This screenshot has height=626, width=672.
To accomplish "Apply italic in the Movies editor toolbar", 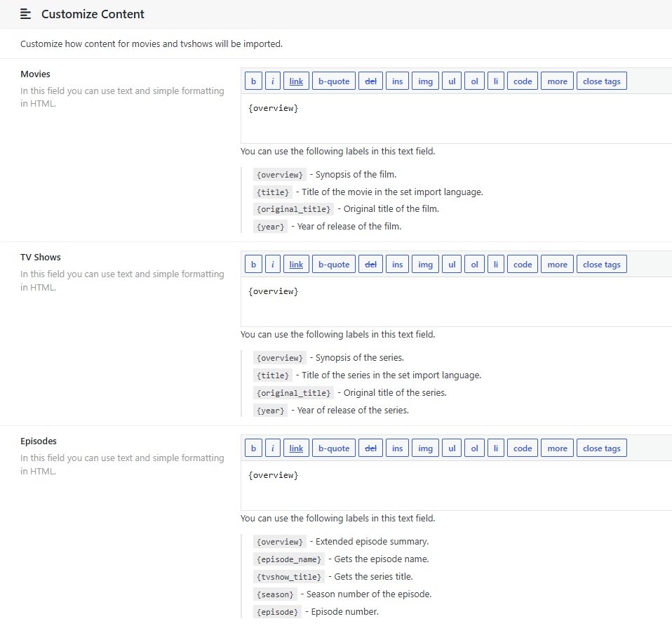I will [x=273, y=81].
